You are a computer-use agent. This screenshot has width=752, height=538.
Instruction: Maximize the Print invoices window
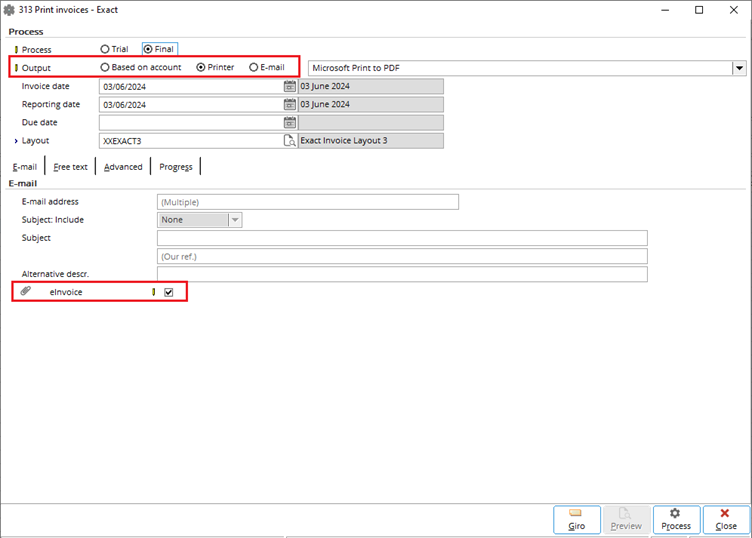click(699, 10)
